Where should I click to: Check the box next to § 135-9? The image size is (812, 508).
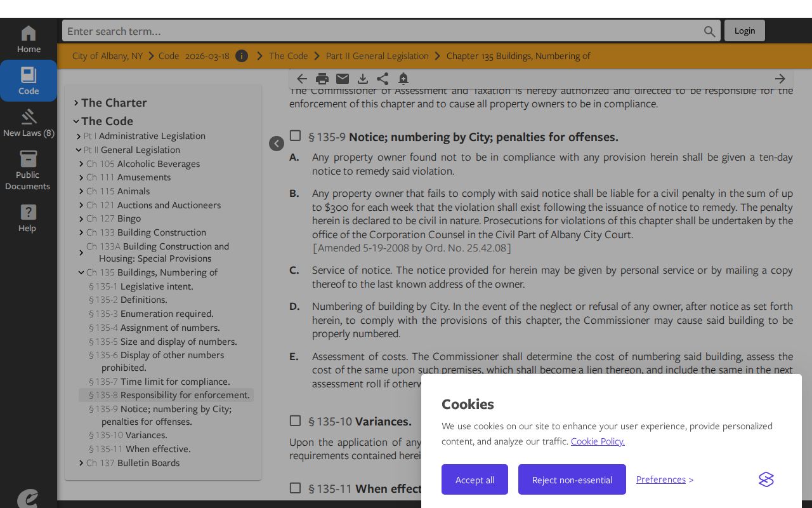(x=295, y=135)
